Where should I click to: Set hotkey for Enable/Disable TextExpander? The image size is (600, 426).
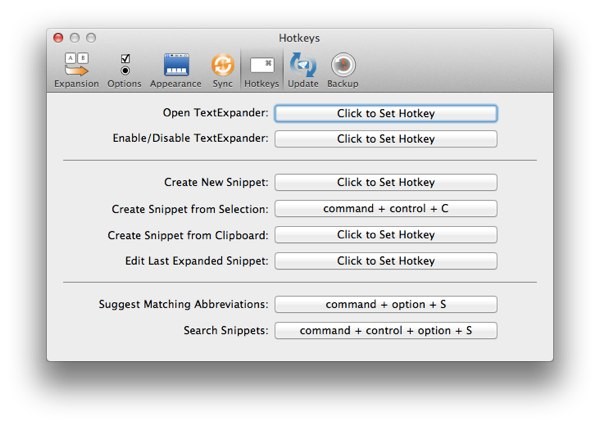point(386,139)
